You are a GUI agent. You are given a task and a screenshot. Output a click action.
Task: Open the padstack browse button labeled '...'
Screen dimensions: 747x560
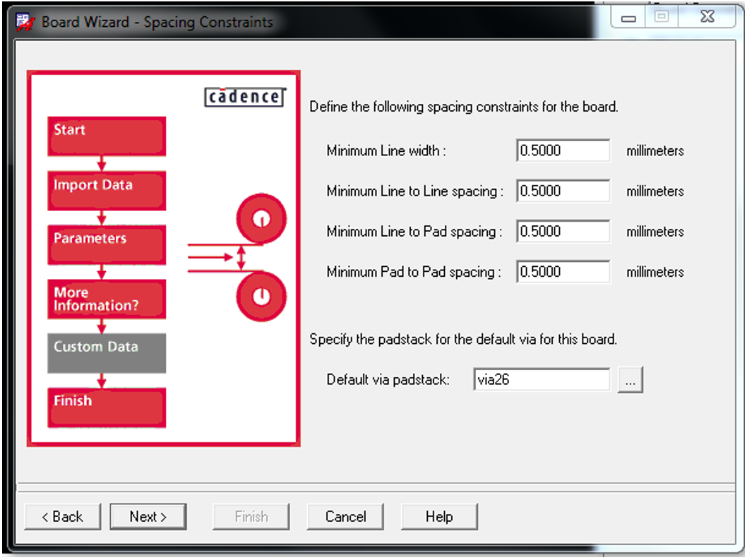tap(630, 380)
